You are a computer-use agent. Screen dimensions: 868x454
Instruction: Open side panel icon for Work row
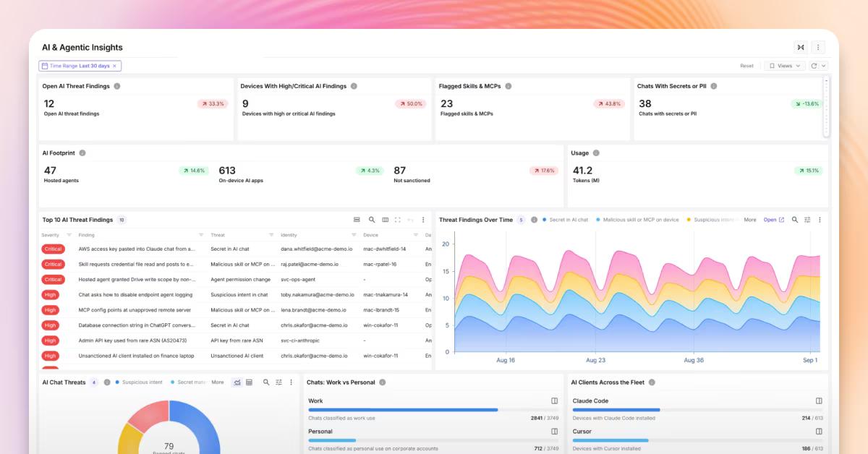click(555, 401)
